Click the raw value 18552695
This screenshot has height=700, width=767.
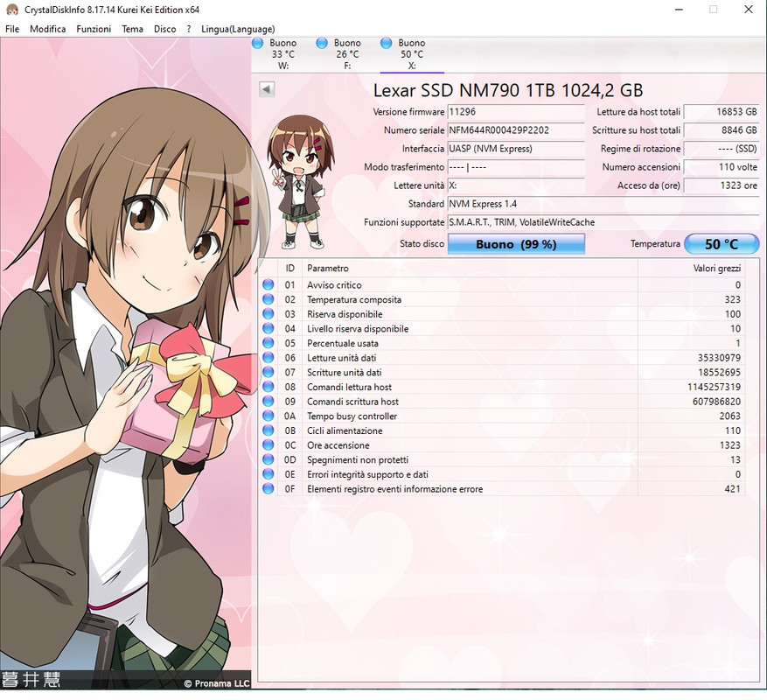click(x=719, y=373)
